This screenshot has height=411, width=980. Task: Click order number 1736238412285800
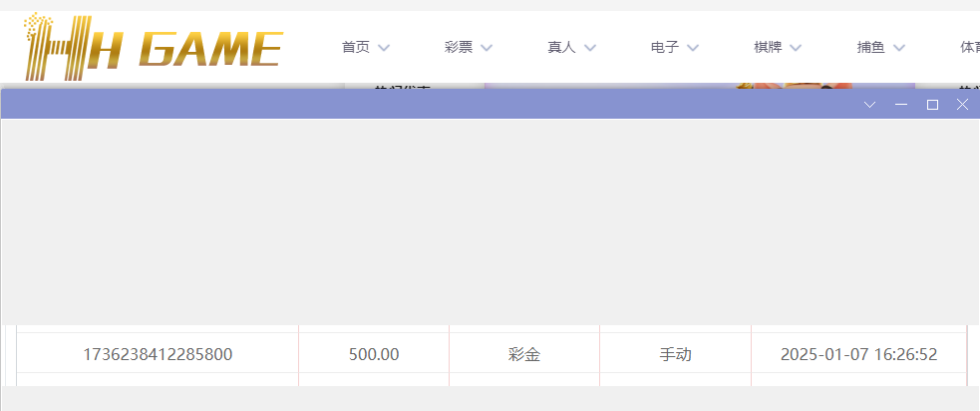click(x=158, y=354)
